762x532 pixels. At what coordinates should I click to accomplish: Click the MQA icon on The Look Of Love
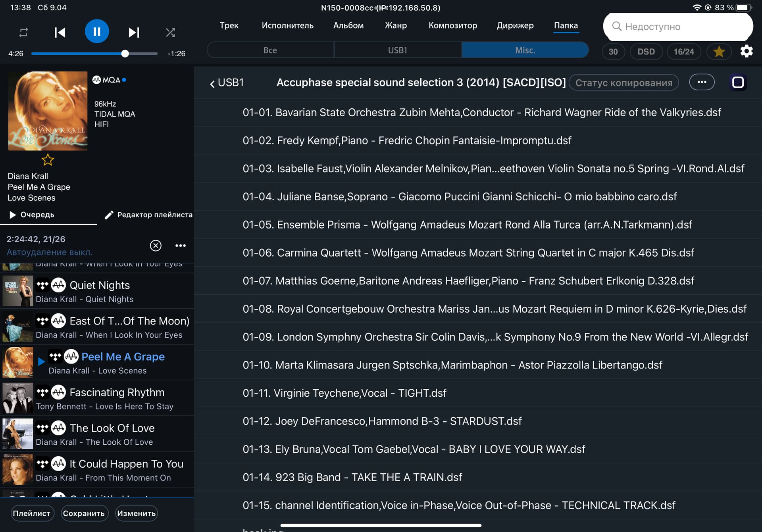[58, 428]
